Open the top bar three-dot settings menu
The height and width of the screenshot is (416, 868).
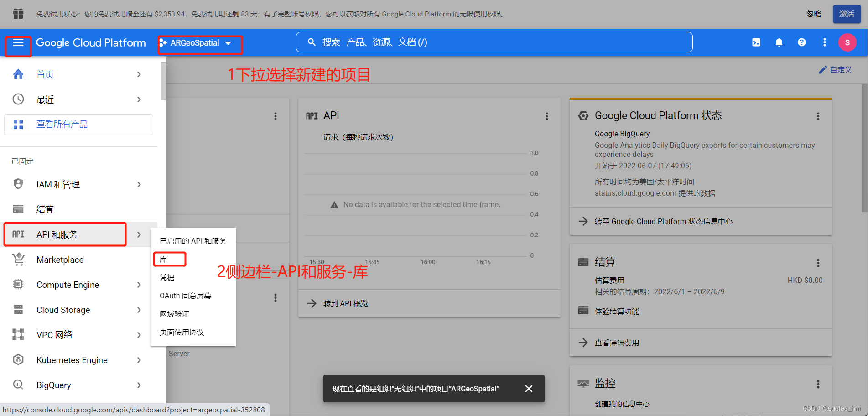pos(825,42)
